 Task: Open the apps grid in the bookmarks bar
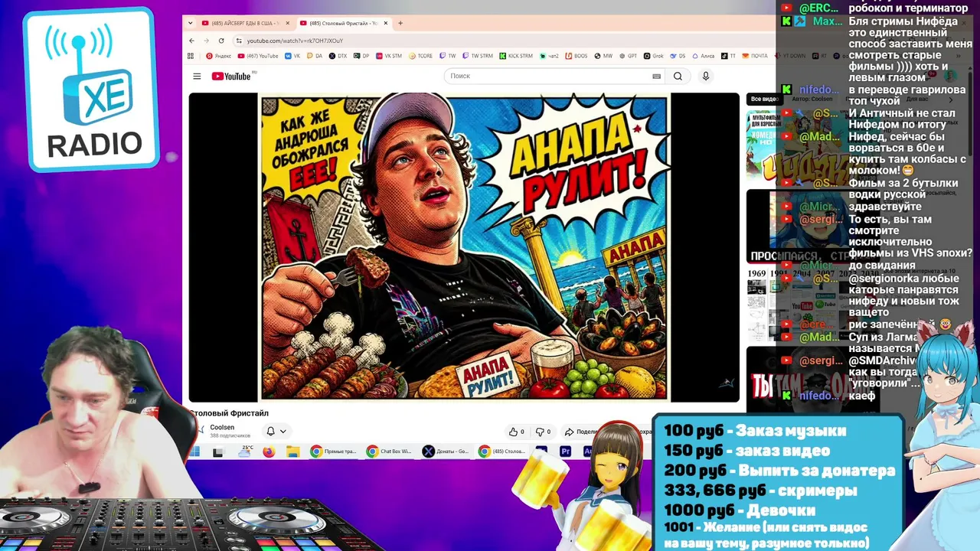[191, 56]
